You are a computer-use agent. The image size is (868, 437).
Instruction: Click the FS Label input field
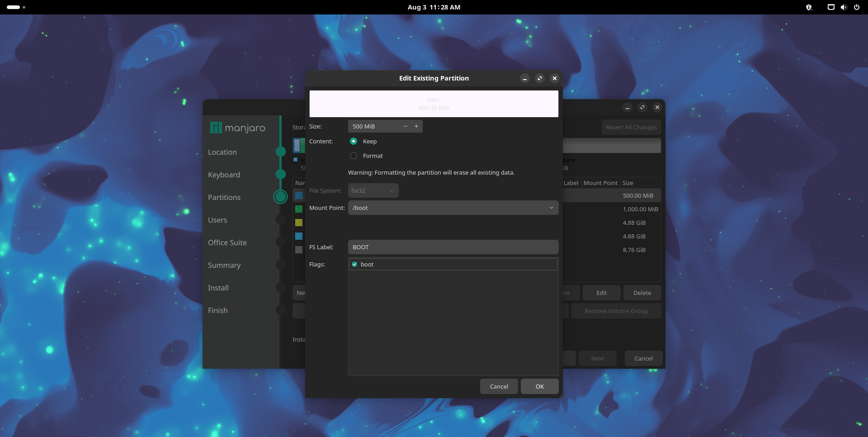click(453, 247)
